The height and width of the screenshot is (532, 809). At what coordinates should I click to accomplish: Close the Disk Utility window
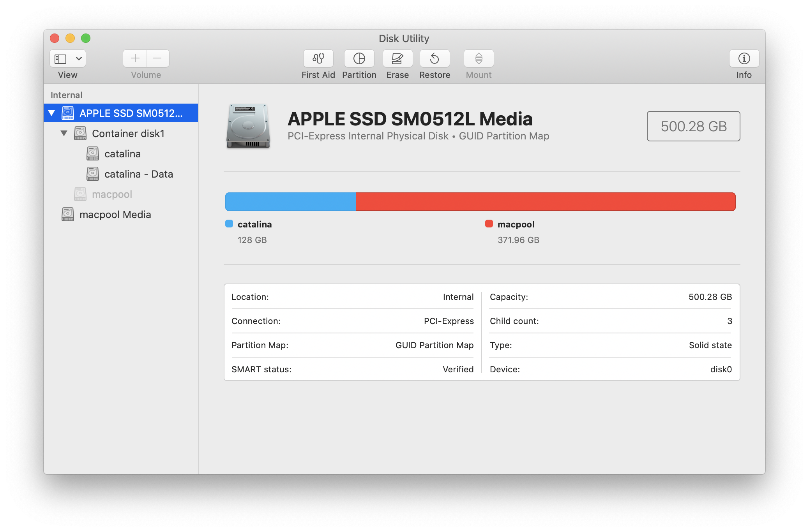[55, 38]
